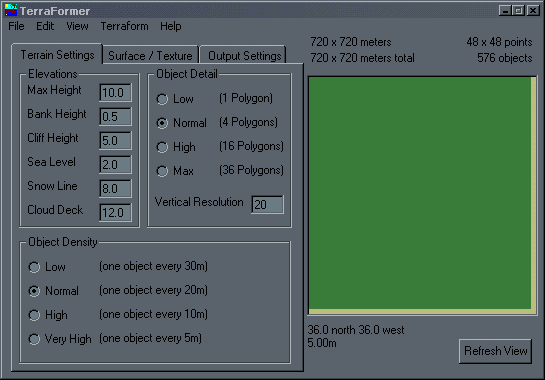Maximize the TerraFormer window
Screen dimensions: 545x380
[518, 11]
